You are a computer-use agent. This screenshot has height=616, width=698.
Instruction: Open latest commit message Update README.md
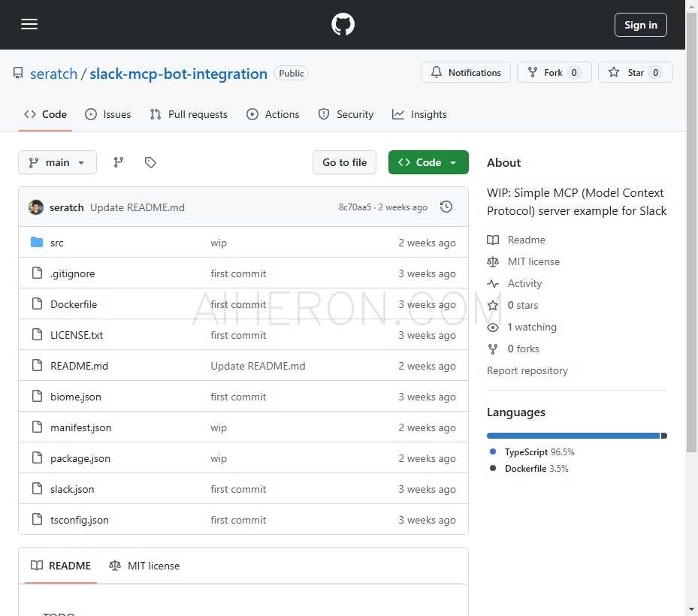137,208
